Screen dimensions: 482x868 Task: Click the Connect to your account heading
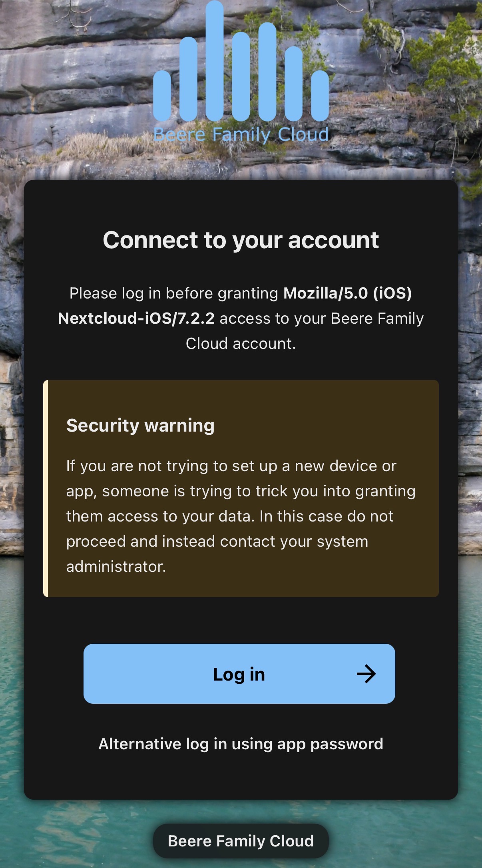tap(241, 240)
